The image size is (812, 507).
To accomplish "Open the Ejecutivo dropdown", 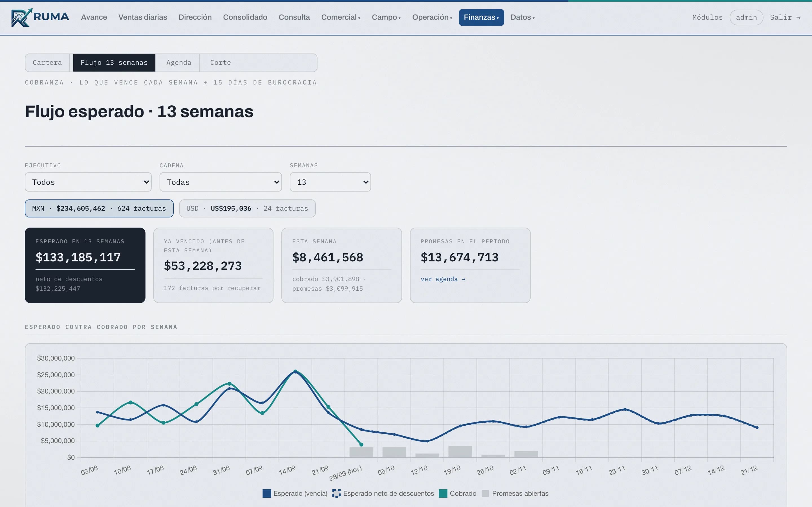I will click(88, 182).
